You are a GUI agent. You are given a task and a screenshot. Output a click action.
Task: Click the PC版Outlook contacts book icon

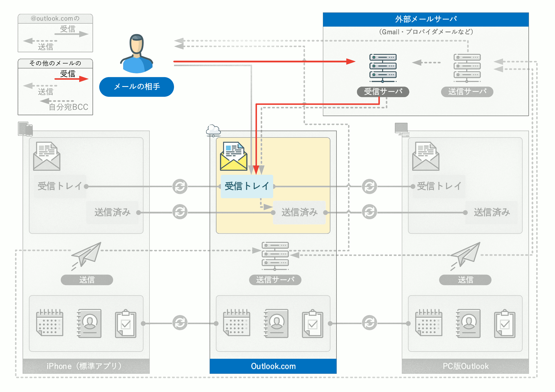pyautogui.click(x=468, y=323)
